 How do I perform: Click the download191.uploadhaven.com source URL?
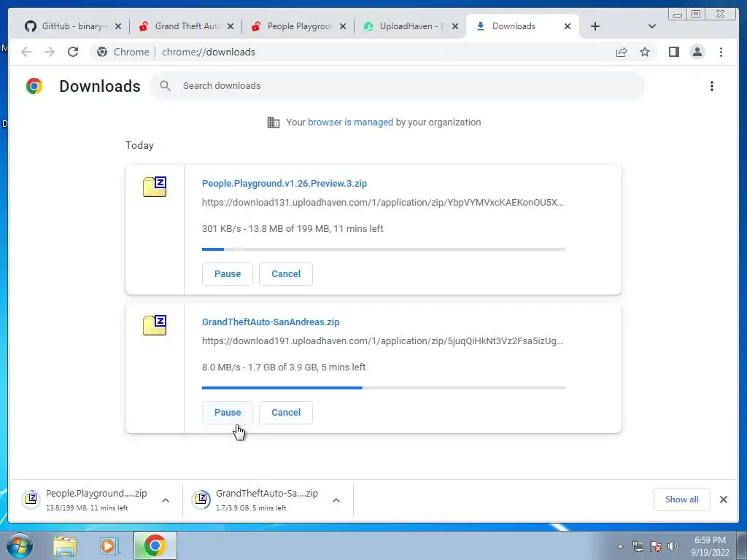(382, 341)
